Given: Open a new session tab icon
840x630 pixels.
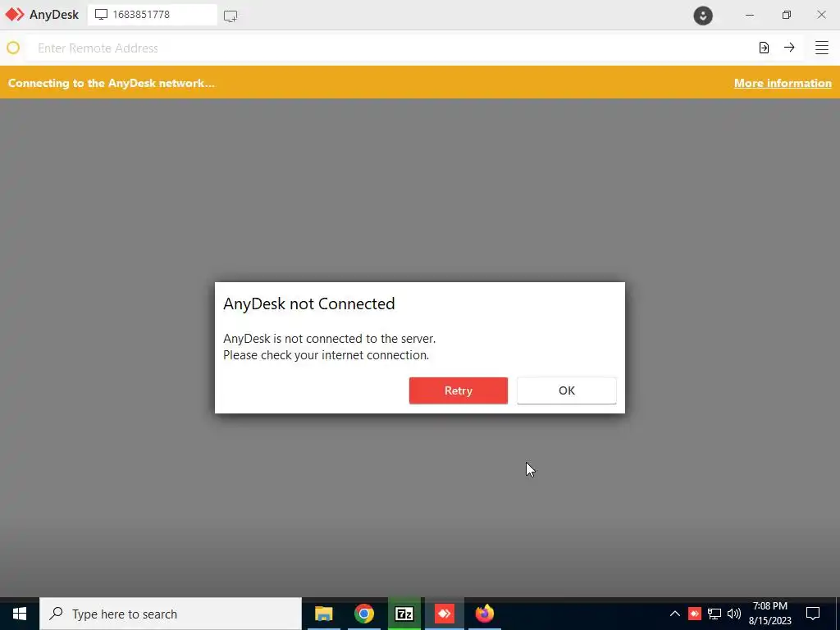Looking at the screenshot, I should pos(231,16).
